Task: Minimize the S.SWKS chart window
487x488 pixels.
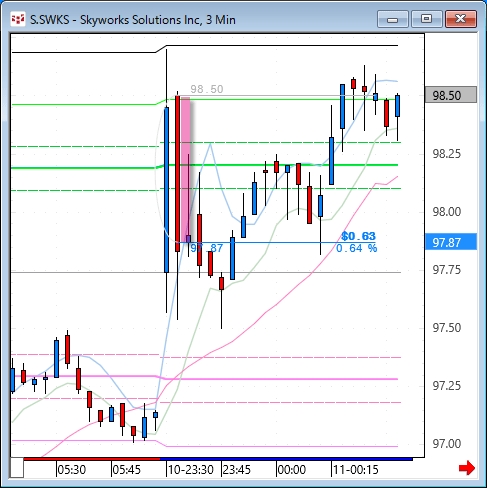Action: pyautogui.click(x=393, y=19)
